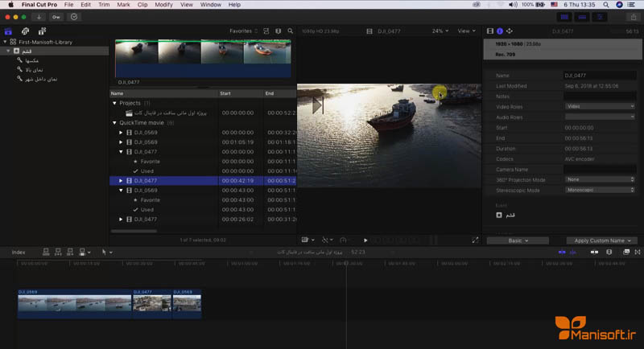This screenshot has height=349, width=644.
Task: Open the Basic metadata view dropdown
Action: pos(518,240)
